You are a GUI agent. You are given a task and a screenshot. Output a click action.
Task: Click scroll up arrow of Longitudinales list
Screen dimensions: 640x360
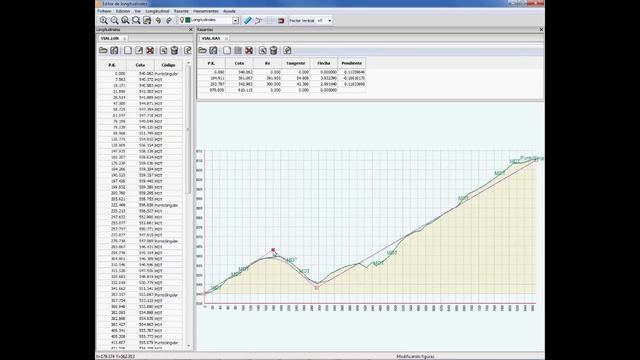pos(189,63)
